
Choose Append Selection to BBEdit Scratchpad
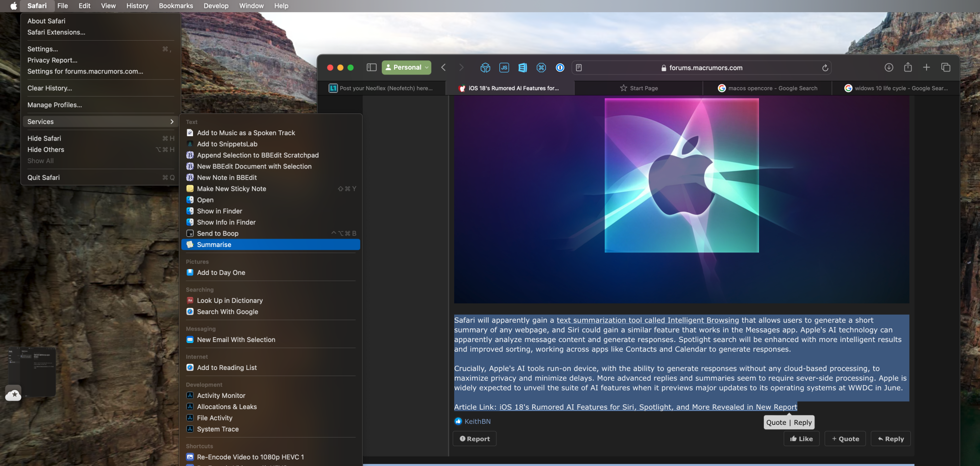(x=271, y=155)
